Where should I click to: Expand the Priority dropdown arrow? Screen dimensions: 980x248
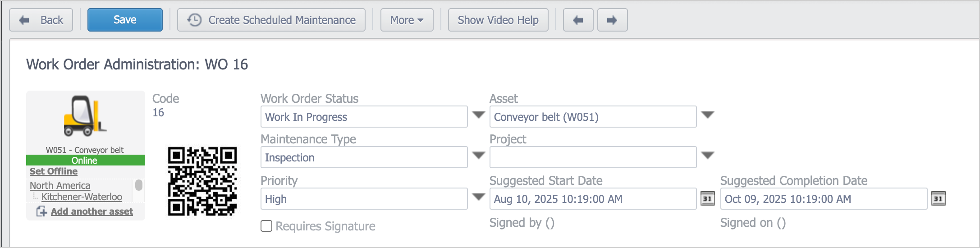click(478, 197)
